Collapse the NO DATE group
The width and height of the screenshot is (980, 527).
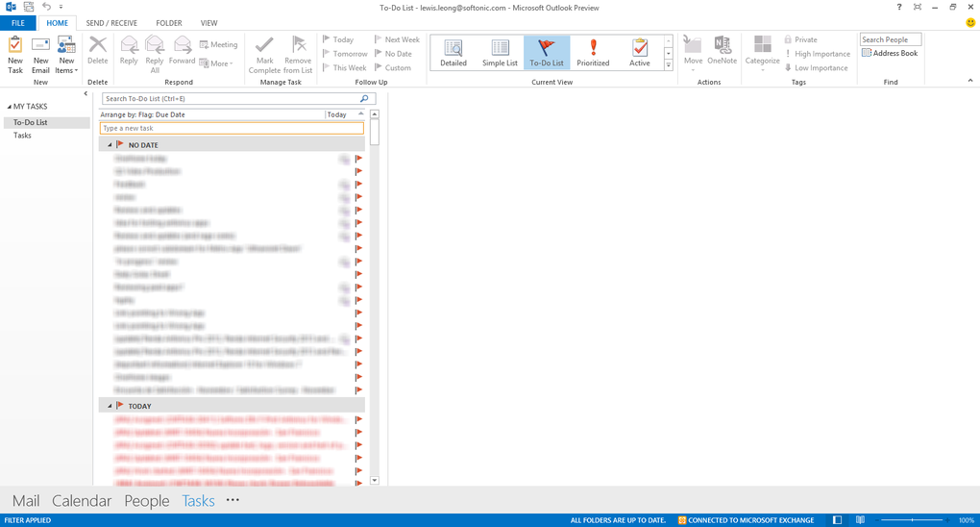pos(110,145)
